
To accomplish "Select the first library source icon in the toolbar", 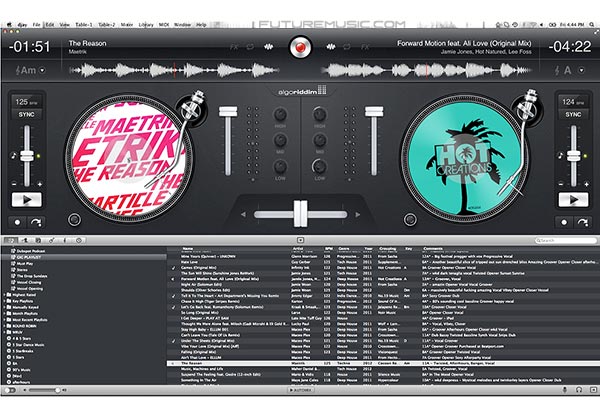I will click(11, 240).
